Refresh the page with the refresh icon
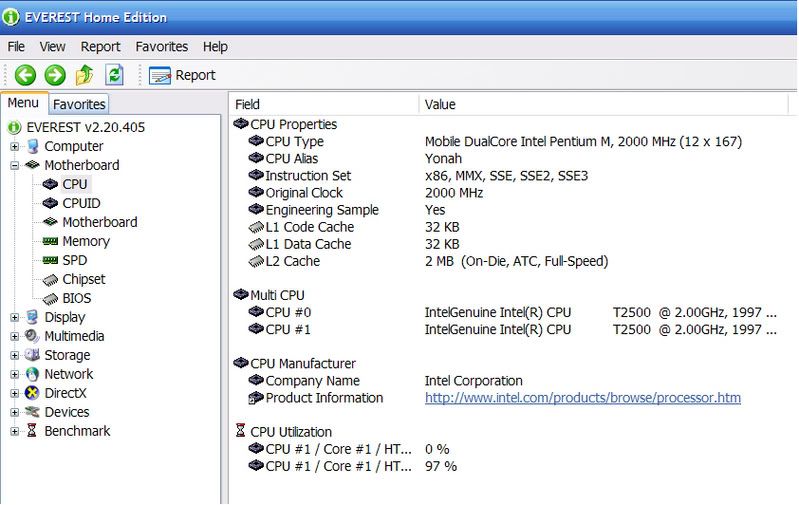The height and width of the screenshot is (505, 799). (114, 75)
